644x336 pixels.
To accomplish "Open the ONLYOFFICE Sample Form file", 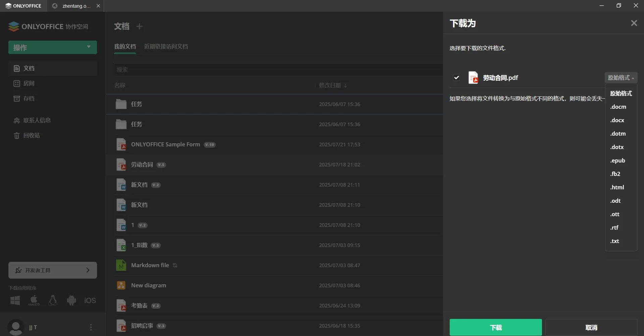I will [x=165, y=144].
